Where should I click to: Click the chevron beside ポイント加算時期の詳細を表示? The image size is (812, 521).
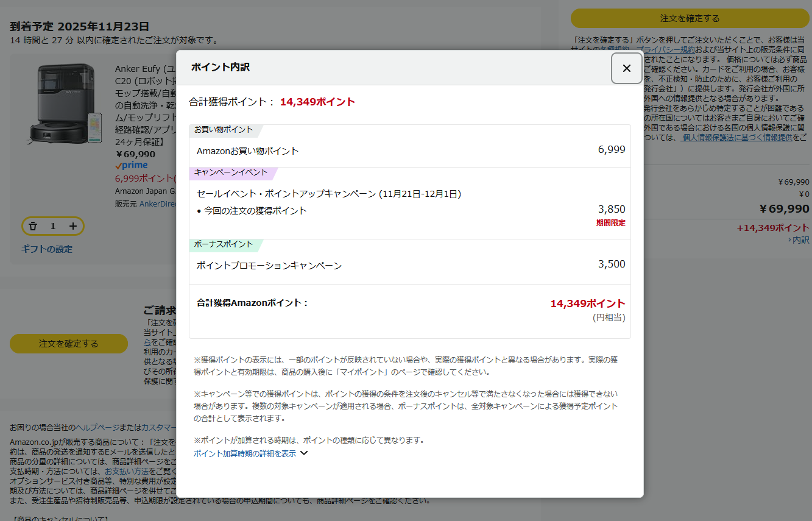(304, 453)
